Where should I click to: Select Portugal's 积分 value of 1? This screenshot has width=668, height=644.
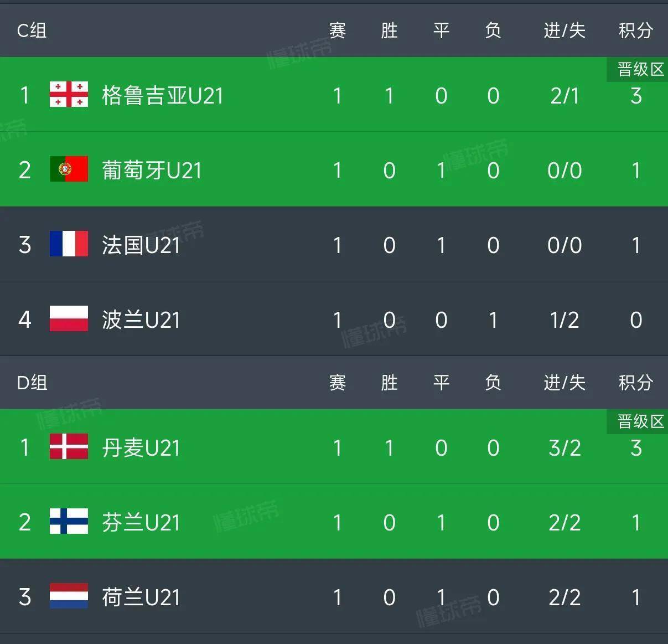tap(636, 170)
